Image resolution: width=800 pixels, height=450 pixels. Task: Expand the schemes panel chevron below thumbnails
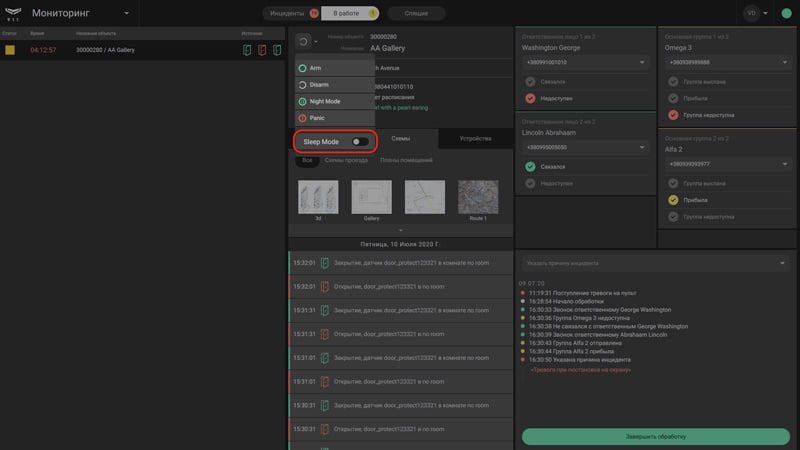coord(401,231)
